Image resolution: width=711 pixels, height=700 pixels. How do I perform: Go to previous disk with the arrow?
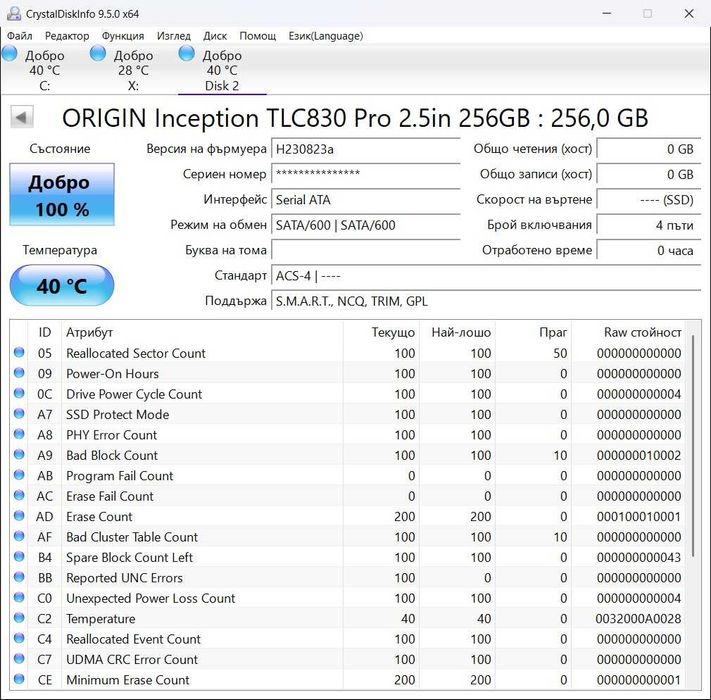pos(22,118)
